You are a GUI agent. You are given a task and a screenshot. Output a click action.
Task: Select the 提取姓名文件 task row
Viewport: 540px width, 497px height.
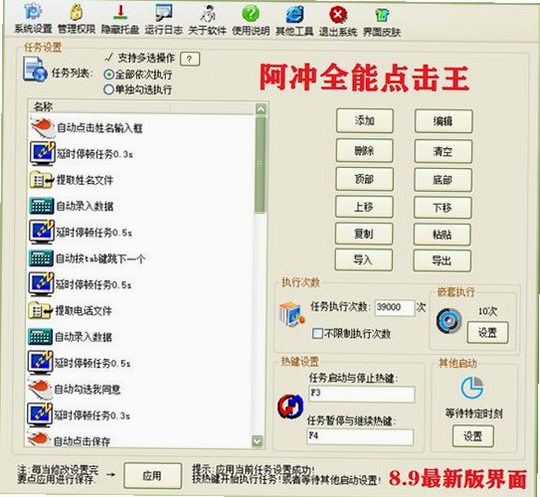point(142,180)
